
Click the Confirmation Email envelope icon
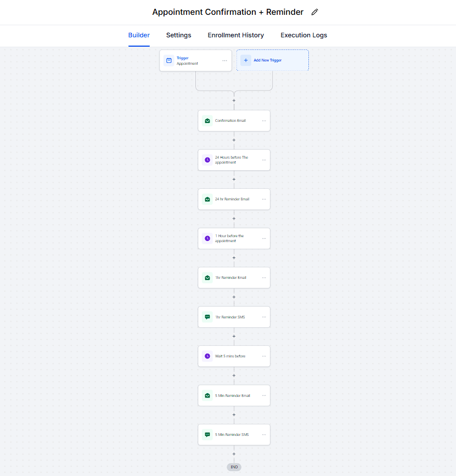[x=207, y=121]
